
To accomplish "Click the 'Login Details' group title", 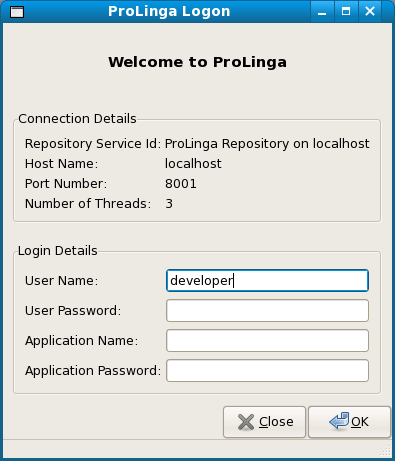I will (x=58, y=251).
